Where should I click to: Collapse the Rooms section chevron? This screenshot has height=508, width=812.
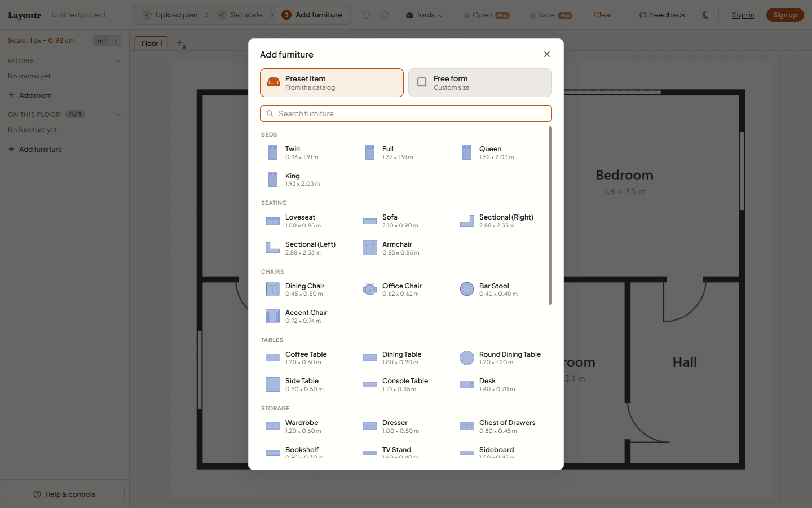(x=118, y=61)
